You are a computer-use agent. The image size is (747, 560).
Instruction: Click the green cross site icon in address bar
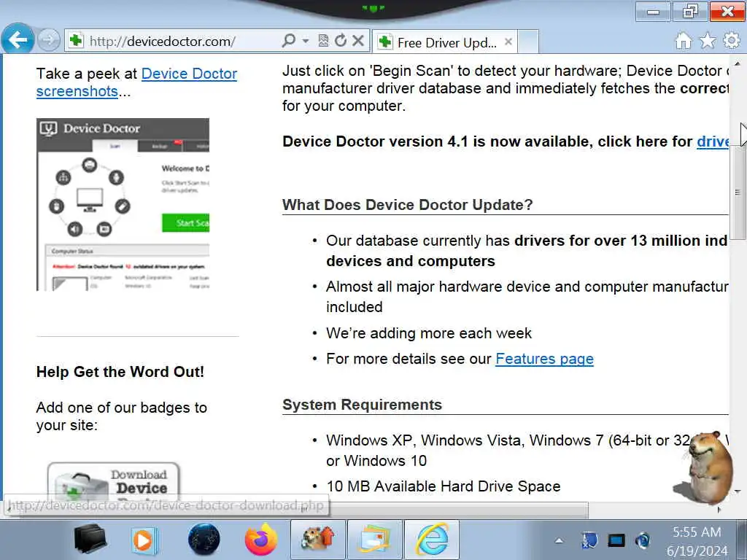76,41
